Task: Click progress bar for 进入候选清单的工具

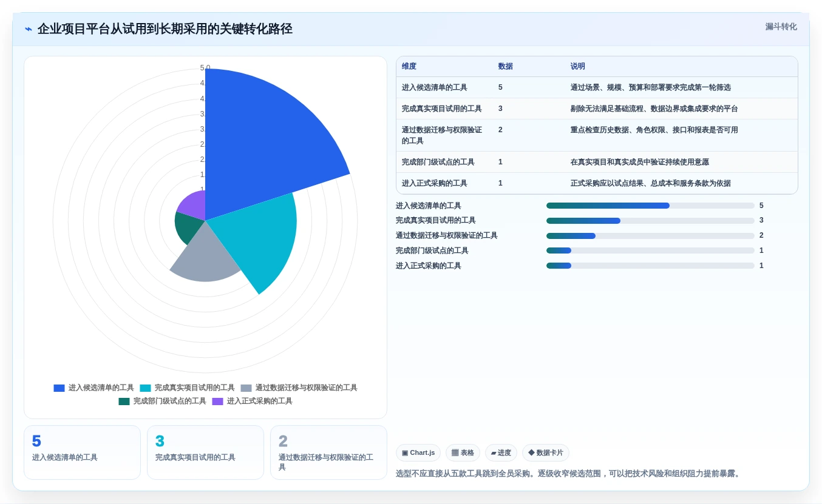Action: (650, 206)
